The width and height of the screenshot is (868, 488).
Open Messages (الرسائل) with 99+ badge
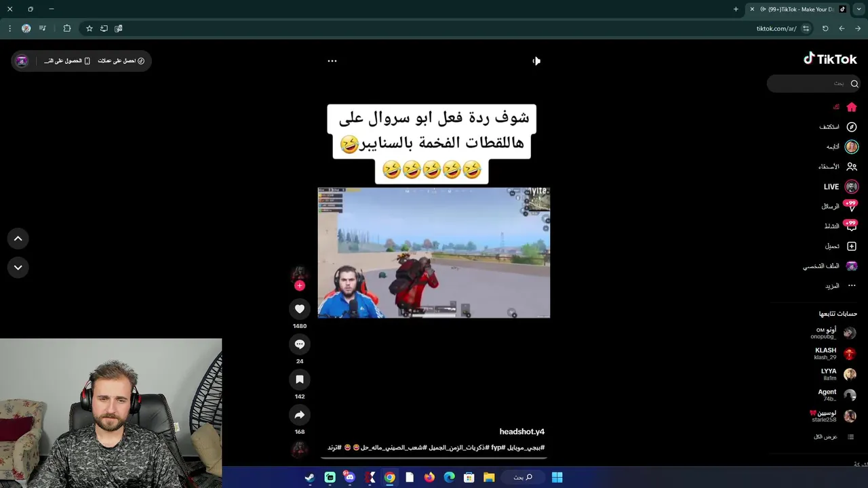click(x=840, y=206)
